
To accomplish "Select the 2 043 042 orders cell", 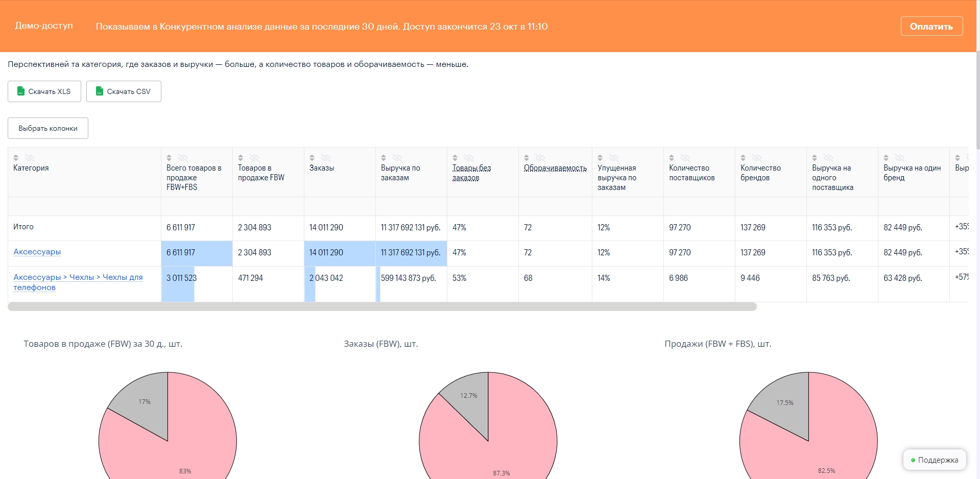I will [x=340, y=284].
